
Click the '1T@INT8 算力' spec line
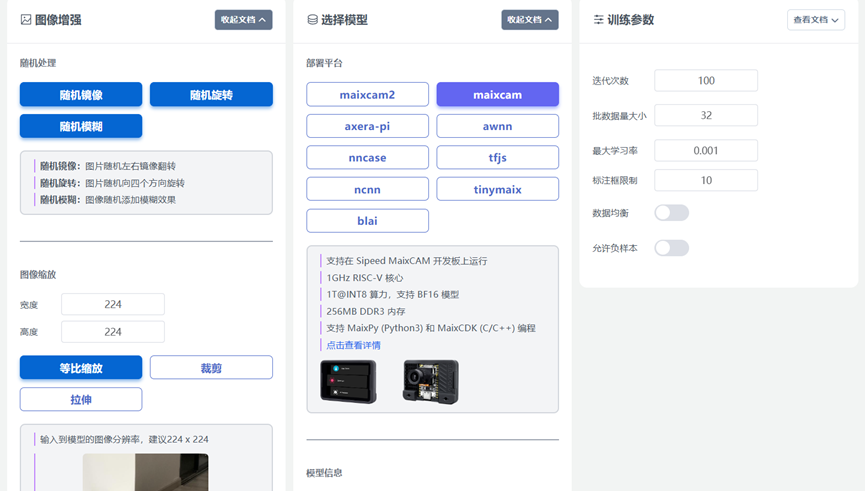pos(392,295)
